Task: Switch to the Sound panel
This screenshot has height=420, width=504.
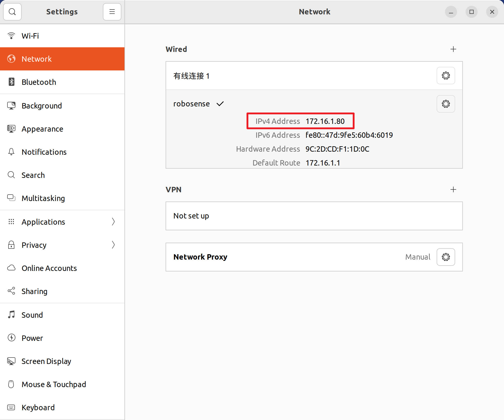Action: (x=32, y=315)
